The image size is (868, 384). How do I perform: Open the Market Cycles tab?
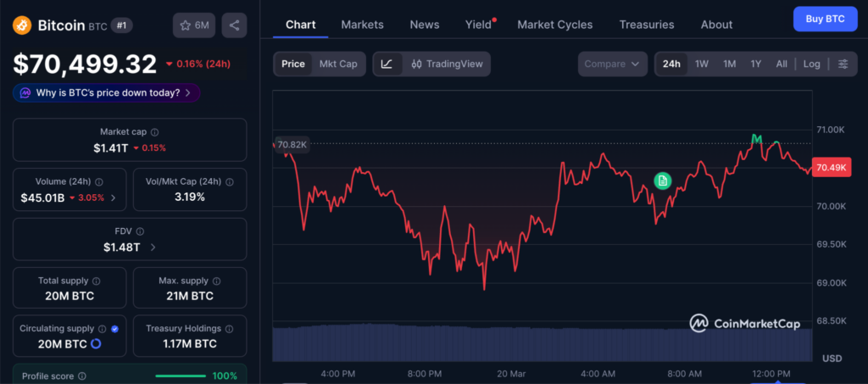pyautogui.click(x=554, y=25)
